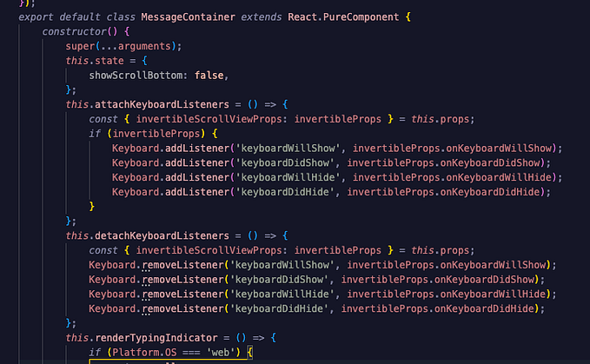Viewport: 590px width, 364px height.
Task: Click the yellow closing brace of the if block
Action: 91,207
